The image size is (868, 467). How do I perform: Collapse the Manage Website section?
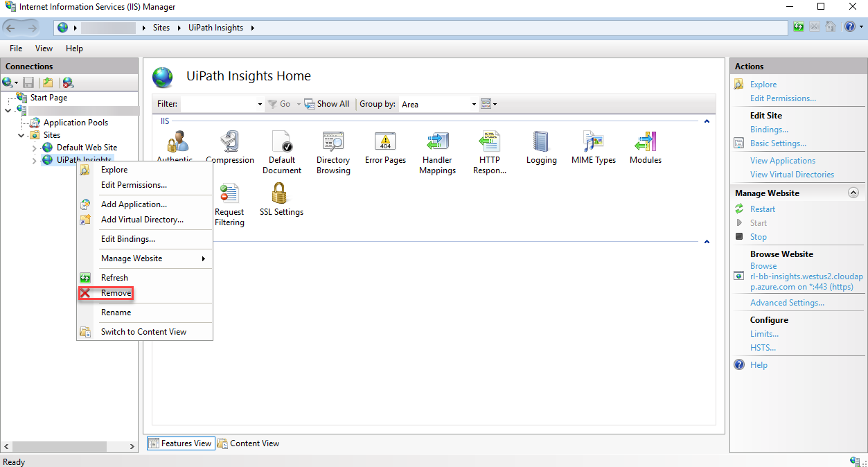[x=853, y=193]
